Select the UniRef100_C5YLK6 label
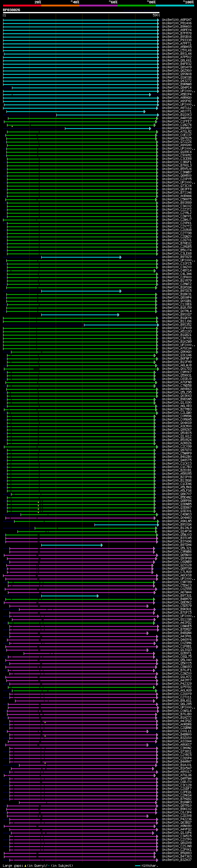This screenshot has height=868, width=197. pyautogui.click(x=176, y=50)
